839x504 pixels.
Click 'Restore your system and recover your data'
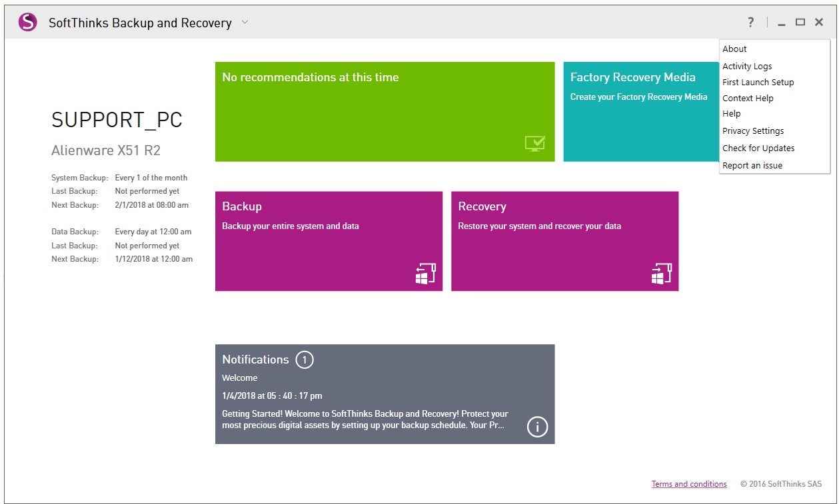click(x=540, y=226)
